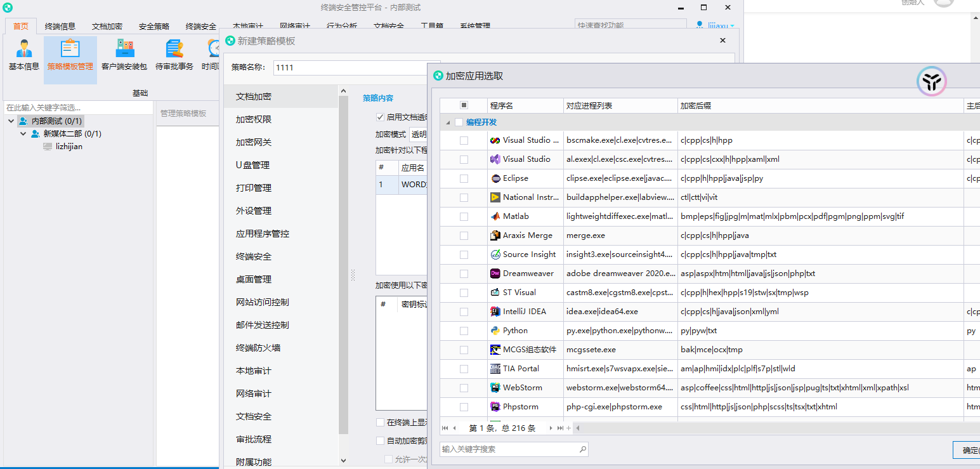Uncheck 启用文档透明 checkbox in policy content

pyautogui.click(x=381, y=117)
